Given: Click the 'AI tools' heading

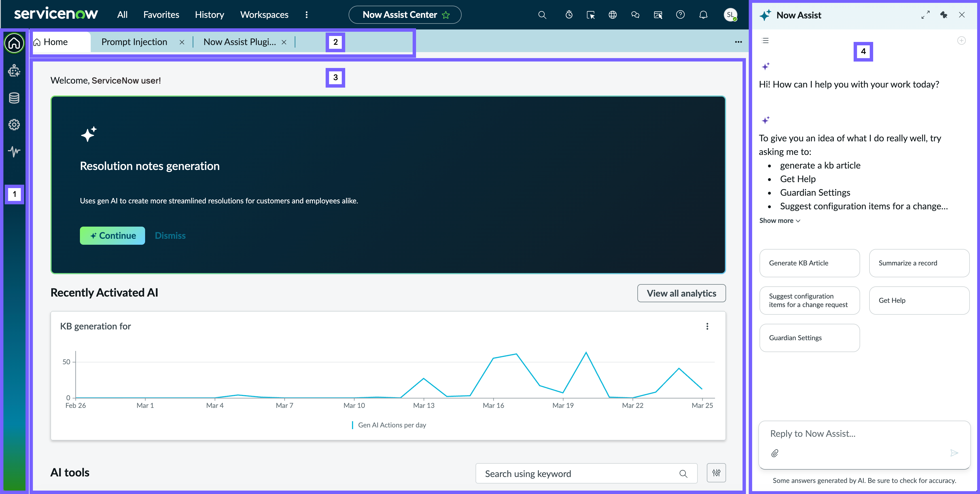Looking at the screenshot, I should [70, 473].
